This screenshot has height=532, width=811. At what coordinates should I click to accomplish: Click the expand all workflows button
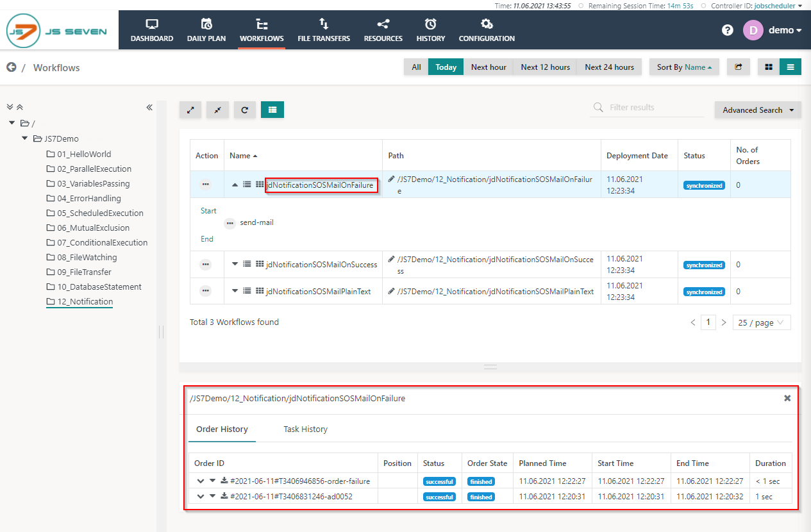190,110
